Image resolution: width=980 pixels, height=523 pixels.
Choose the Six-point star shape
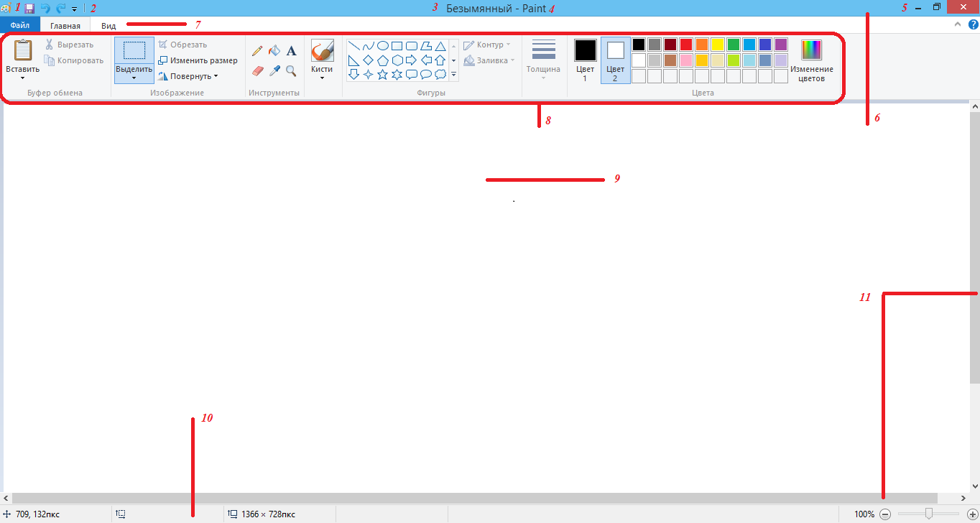[x=397, y=74]
